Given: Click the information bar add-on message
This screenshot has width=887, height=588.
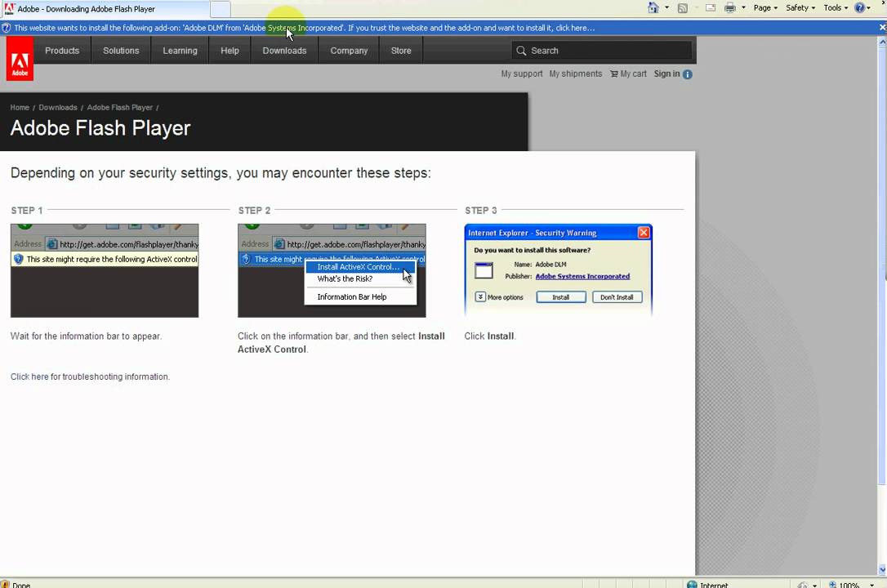Looking at the screenshot, I should pos(305,28).
